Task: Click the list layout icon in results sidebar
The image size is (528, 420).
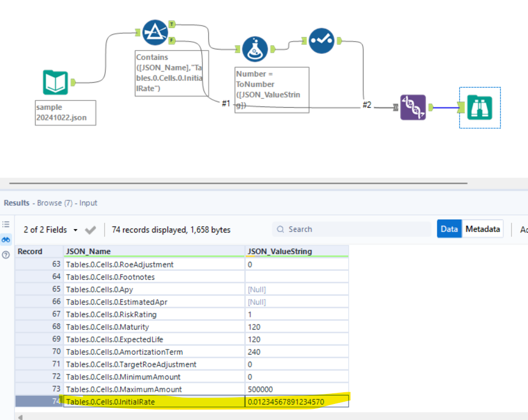Action: pyautogui.click(x=6, y=224)
